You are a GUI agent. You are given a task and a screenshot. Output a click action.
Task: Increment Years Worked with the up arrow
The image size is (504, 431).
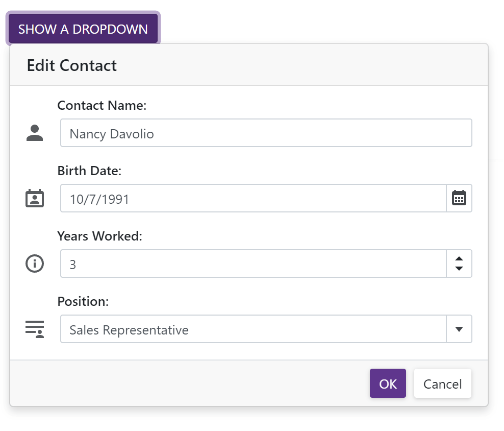459,258
